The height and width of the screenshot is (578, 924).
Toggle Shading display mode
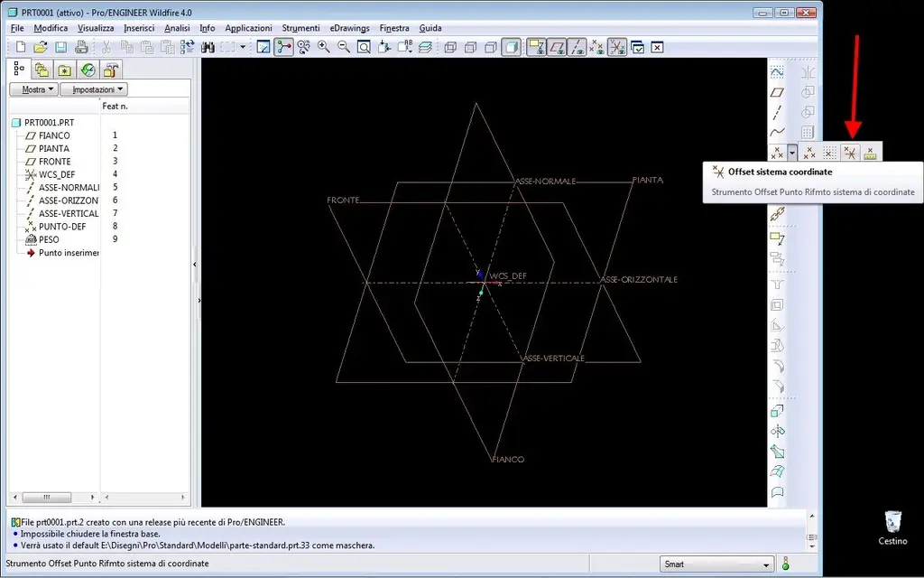pyautogui.click(x=512, y=47)
